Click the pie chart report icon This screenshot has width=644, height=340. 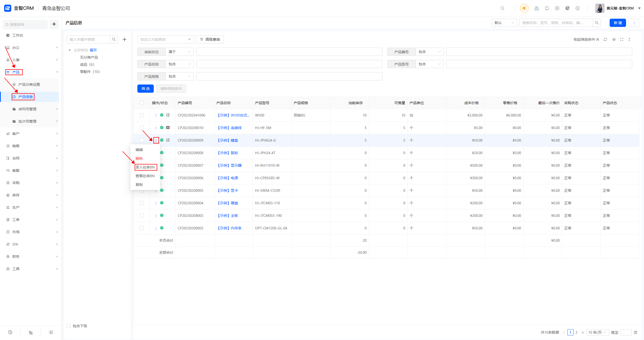point(567,8)
